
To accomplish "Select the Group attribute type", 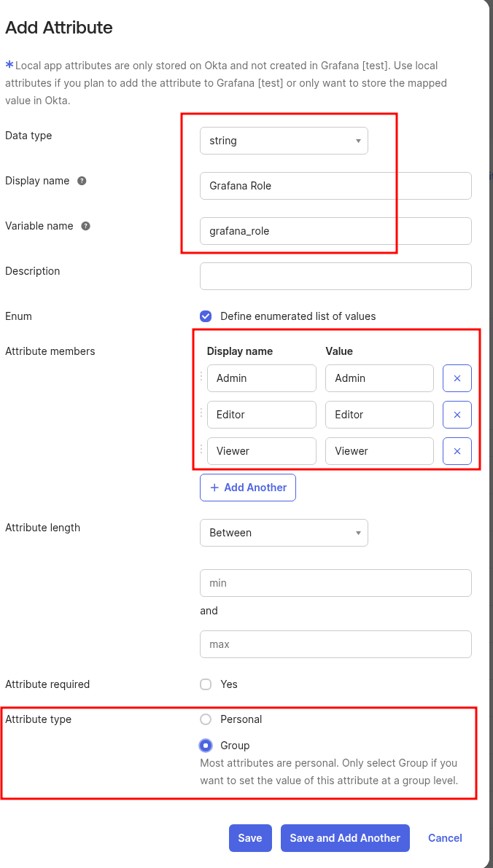I will coord(206,746).
